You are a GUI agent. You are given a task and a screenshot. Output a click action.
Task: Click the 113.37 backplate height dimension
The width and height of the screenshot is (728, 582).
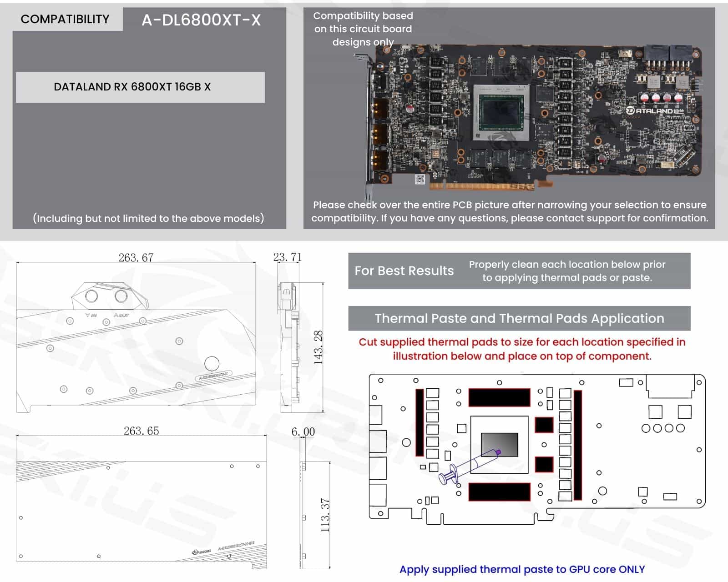325,515
